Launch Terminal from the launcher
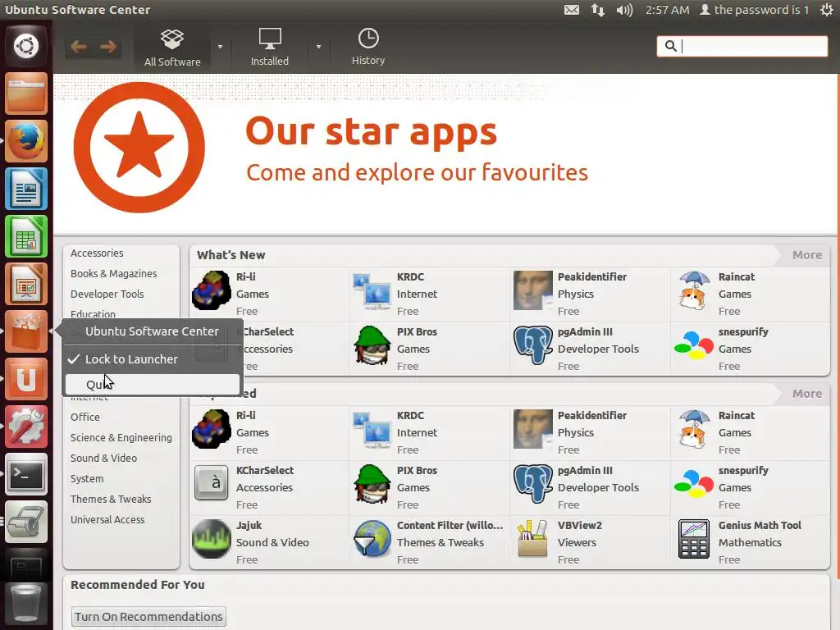Image resolution: width=840 pixels, height=630 pixels. 26,475
